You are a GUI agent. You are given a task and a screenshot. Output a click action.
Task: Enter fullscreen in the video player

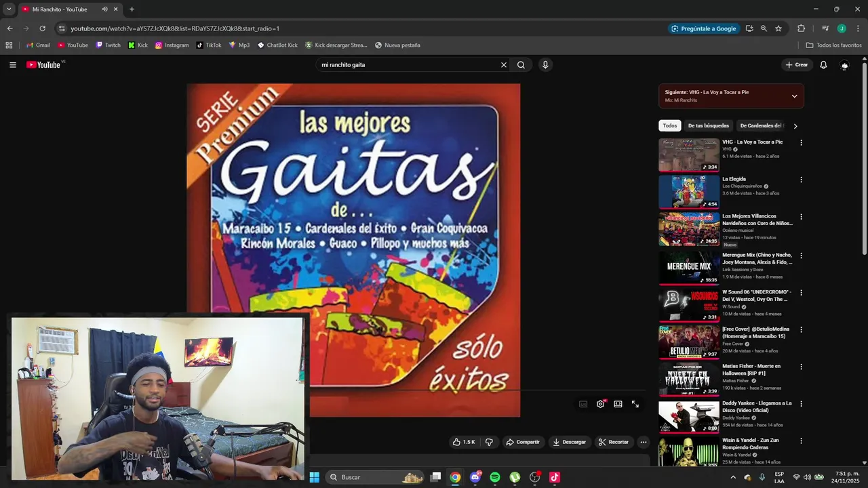[635, 404]
